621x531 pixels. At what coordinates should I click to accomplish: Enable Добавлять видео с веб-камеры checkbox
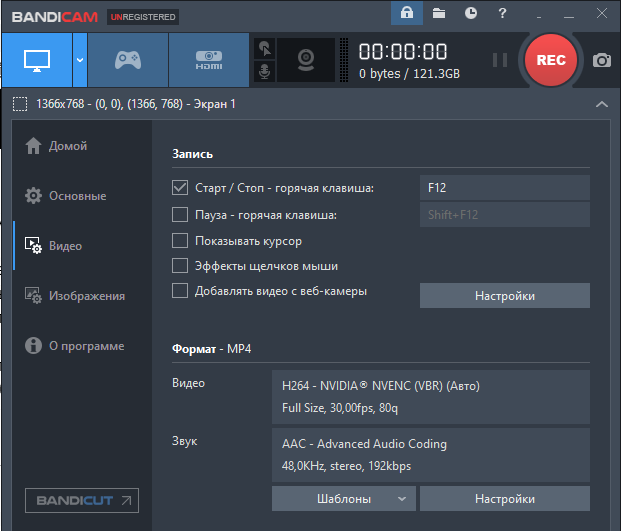[x=180, y=291]
